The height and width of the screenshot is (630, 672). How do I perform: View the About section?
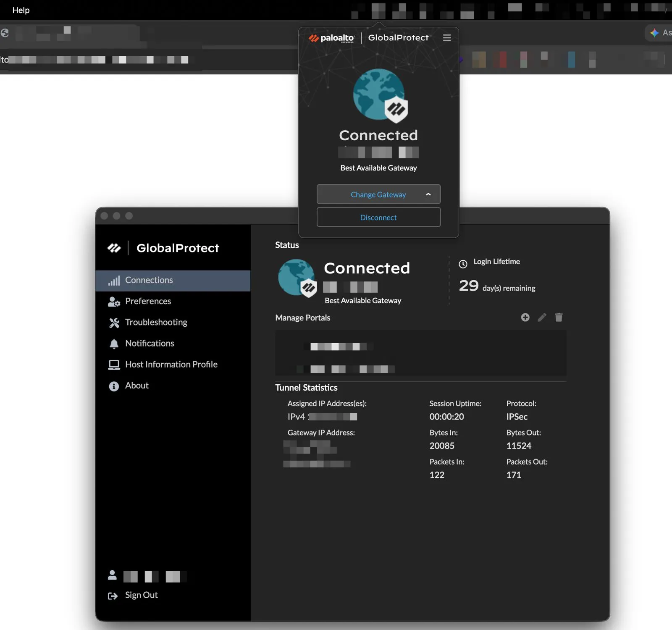(x=173, y=386)
